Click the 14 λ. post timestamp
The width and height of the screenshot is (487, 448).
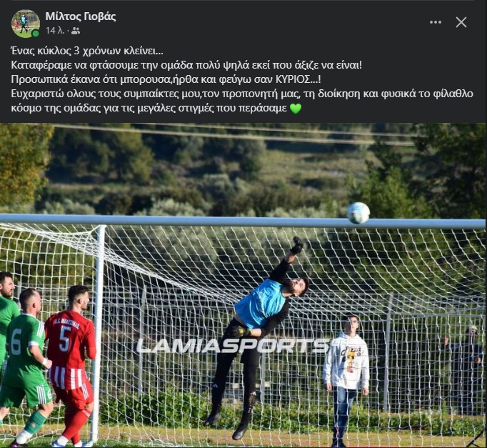tap(55, 31)
